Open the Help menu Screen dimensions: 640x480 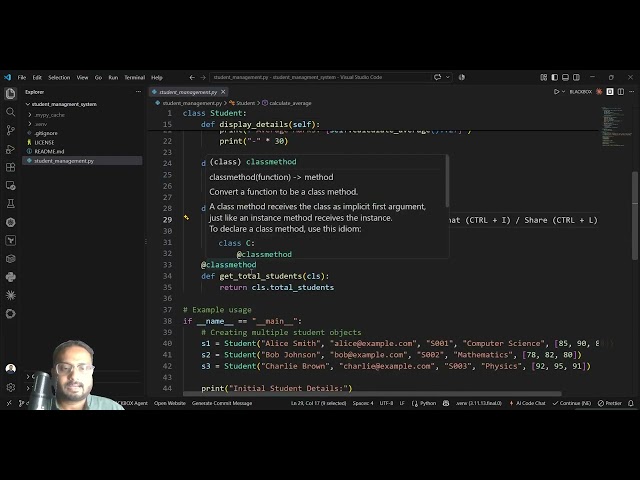tap(157, 77)
